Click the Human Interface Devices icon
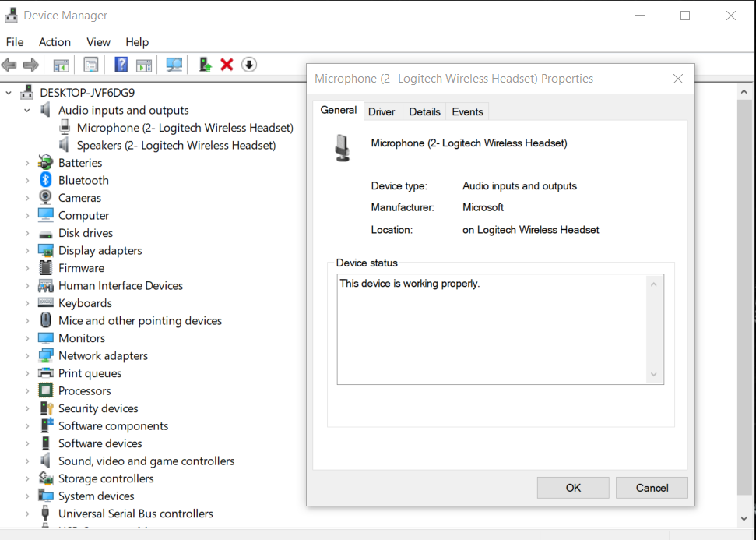756x540 pixels. pos(46,285)
